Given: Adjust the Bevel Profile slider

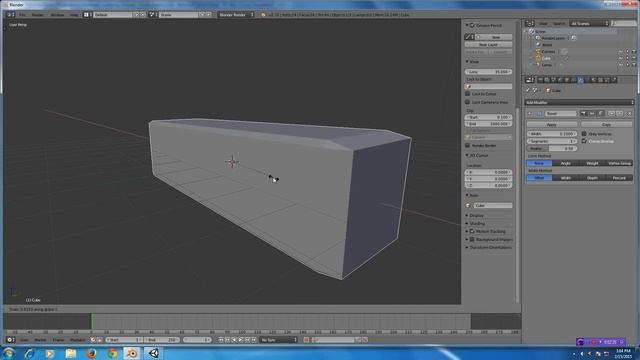Looking at the screenshot, I should click(551, 149).
